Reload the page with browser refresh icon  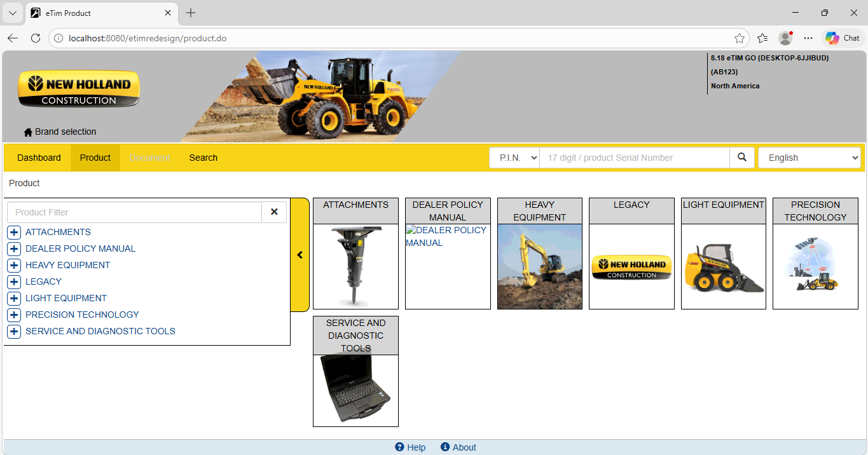36,38
